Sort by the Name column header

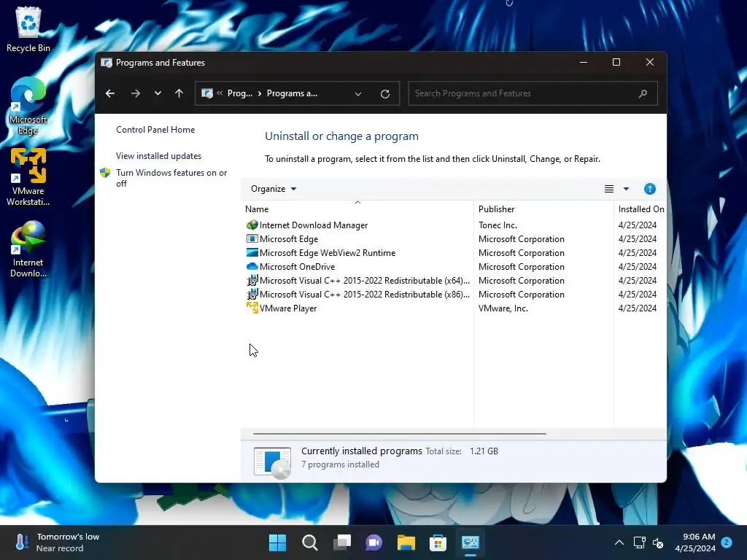pos(357,209)
